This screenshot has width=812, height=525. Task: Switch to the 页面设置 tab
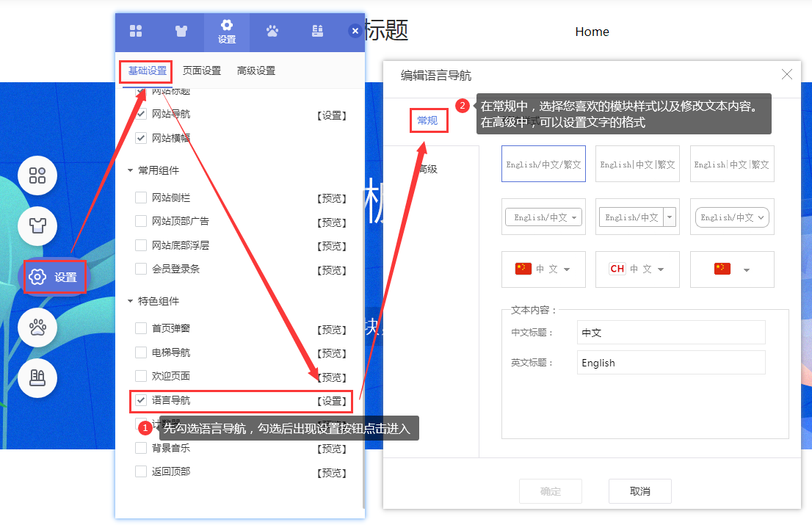[x=202, y=71]
